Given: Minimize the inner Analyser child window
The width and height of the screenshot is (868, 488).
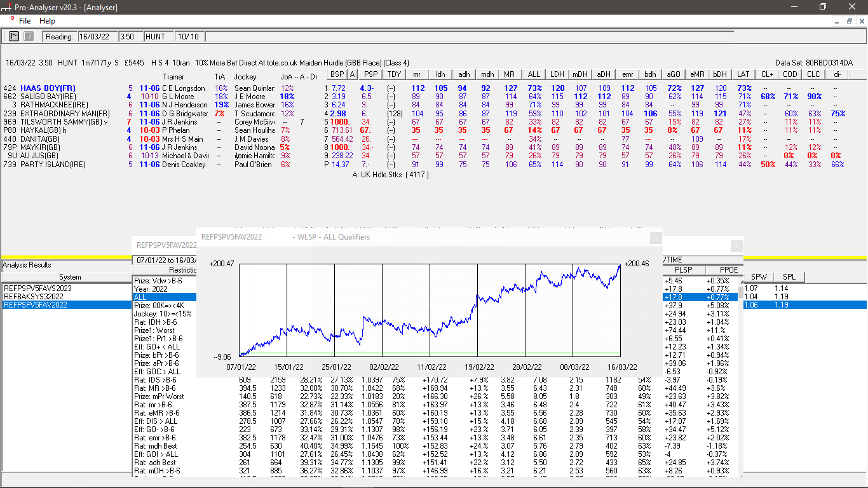Looking at the screenshot, I should point(837,21).
